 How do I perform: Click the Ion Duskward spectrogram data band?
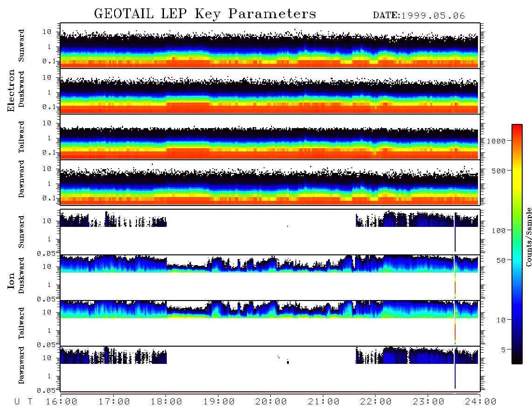269,264
